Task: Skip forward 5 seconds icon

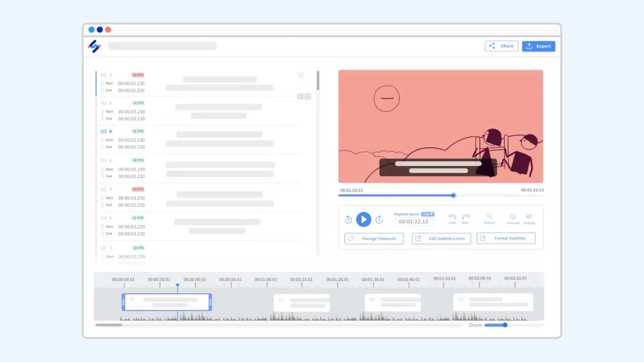Action: [x=379, y=220]
